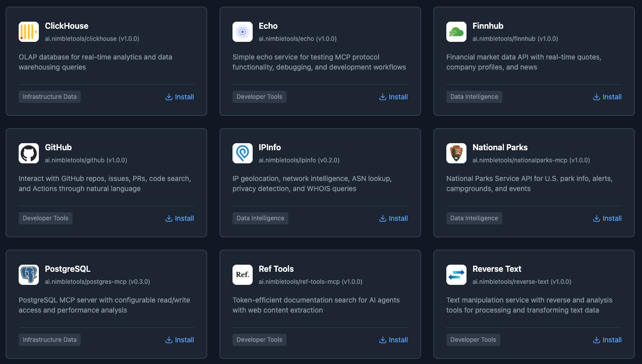Select the Infrastructure Data tag on ClickHouse
The height and width of the screenshot is (364, 642).
(x=49, y=96)
